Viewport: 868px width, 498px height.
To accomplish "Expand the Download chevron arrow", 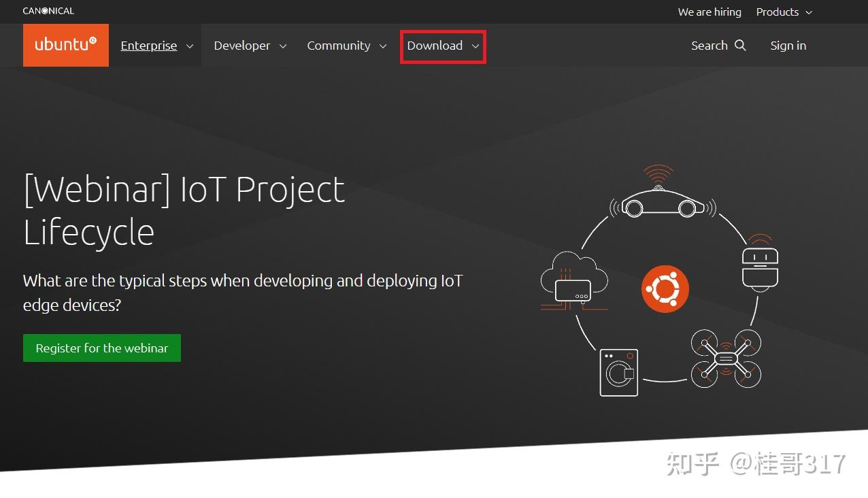I will click(475, 46).
